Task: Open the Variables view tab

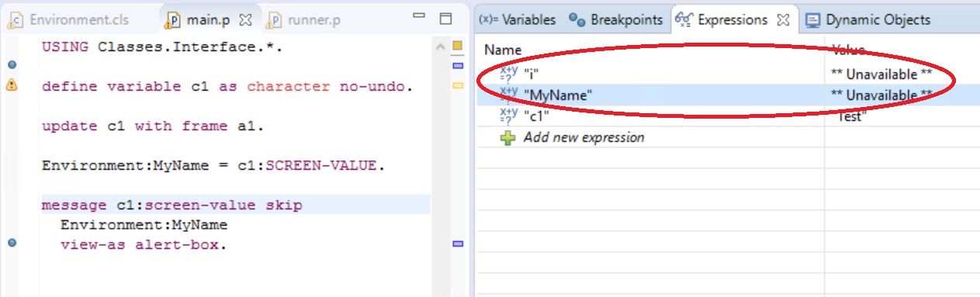Action: click(x=517, y=19)
